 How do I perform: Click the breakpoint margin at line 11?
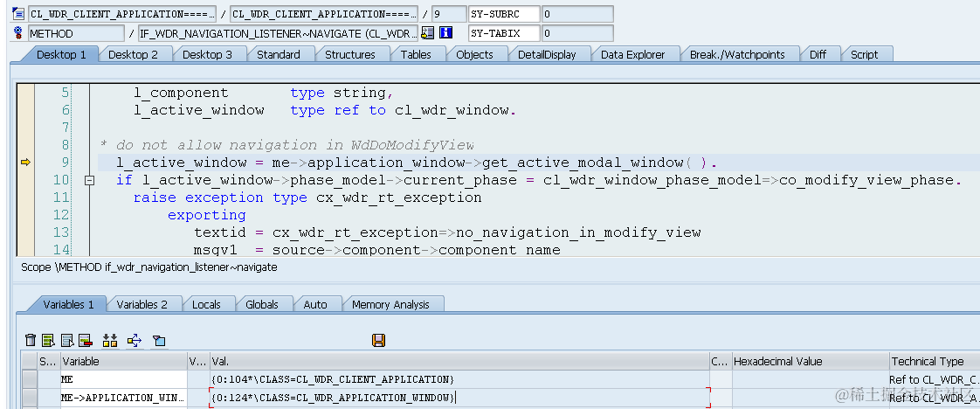(x=25, y=198)
